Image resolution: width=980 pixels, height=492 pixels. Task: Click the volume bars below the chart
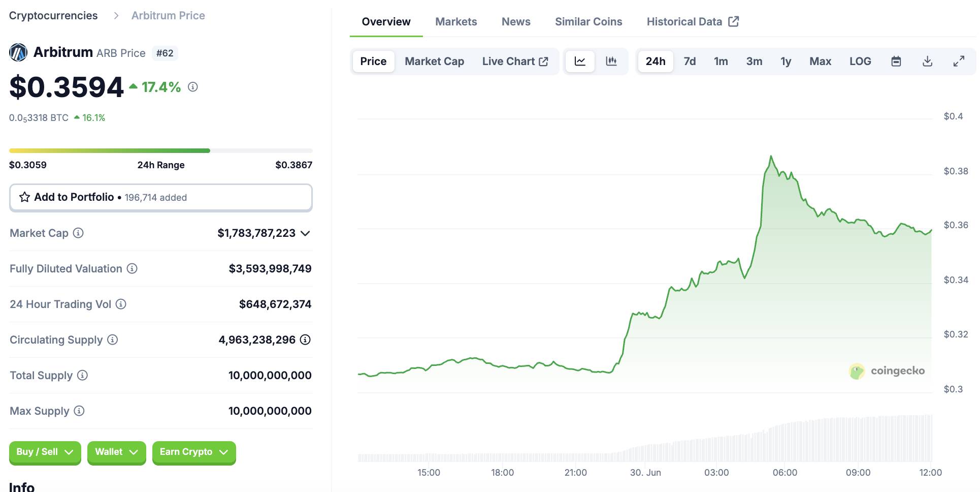pyautogui.click(x=645, y=438)
